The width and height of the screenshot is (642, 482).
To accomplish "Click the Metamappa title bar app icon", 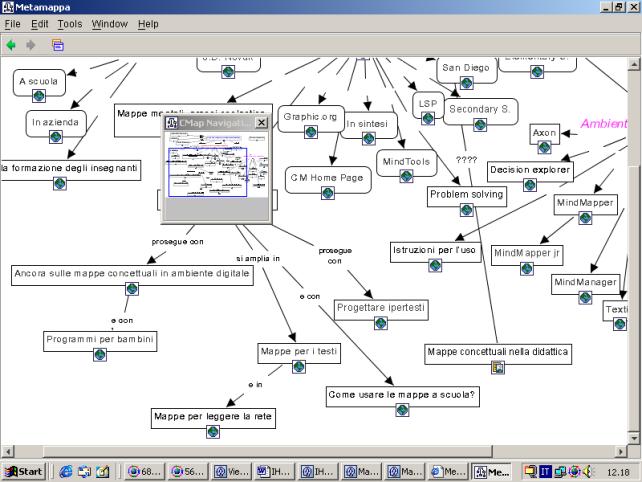I will (7, 7).
